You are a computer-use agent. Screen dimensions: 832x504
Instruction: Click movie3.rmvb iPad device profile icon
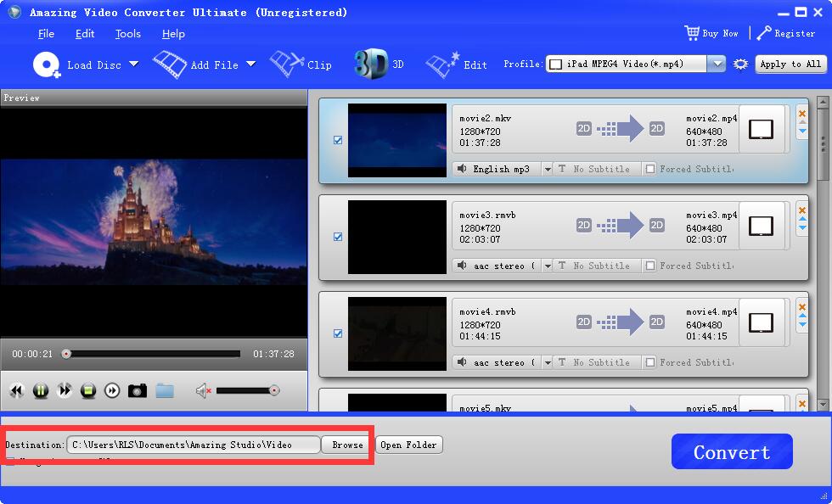(761, 226)
